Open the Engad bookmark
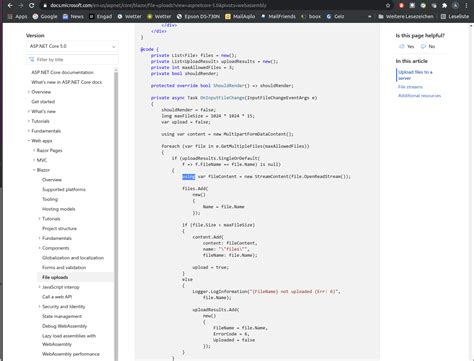The height and width of the screenshot is (361, 474). pyautogui.click(x=101, y=16)
